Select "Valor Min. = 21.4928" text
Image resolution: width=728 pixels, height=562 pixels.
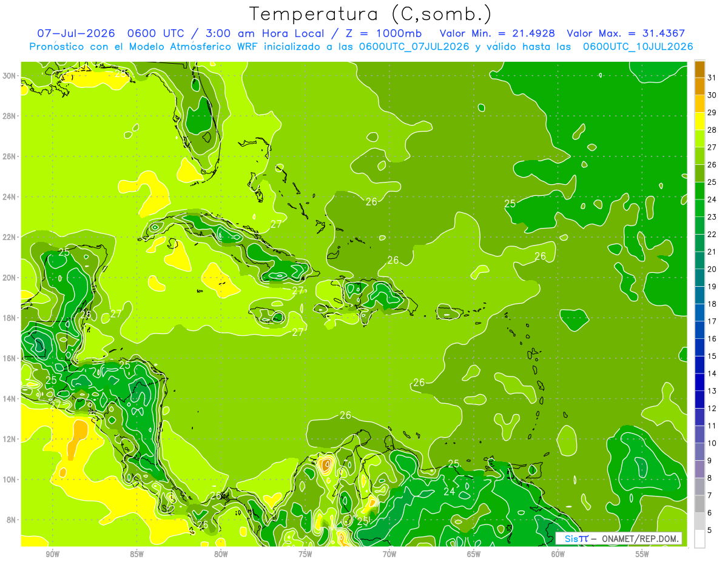(497, 33)
